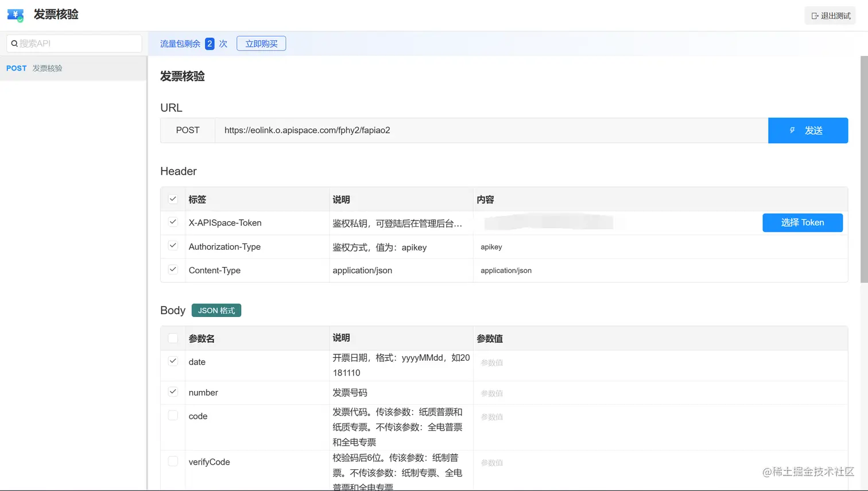This screenshot has width=868, height=491.
Task: Click the 参数值 column header
Action: pos(490,339)
